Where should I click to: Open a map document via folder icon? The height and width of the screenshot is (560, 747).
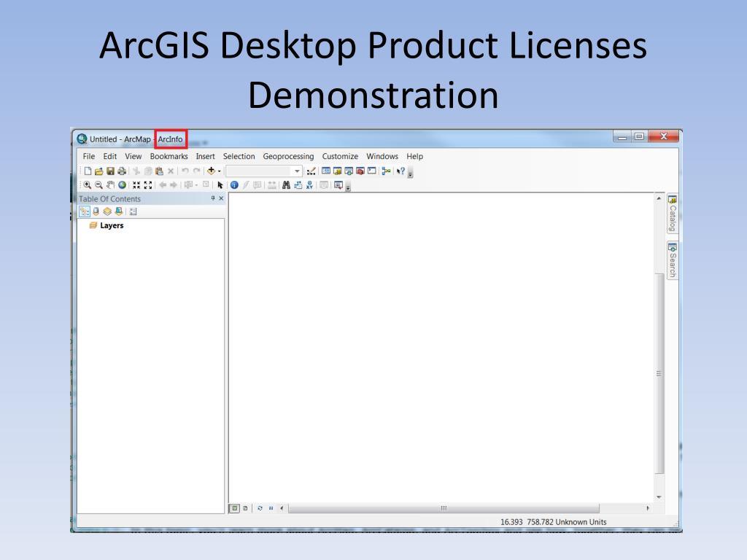click(x=98, y=171)
